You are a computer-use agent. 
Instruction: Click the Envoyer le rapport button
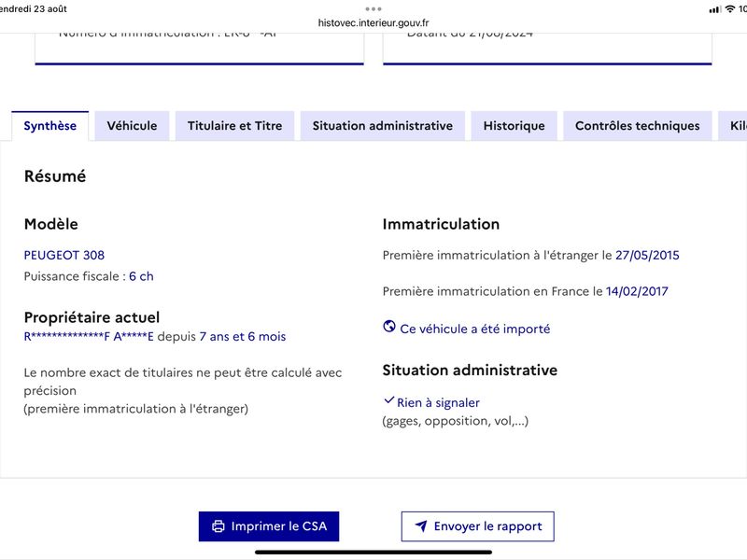click(477, 526)
